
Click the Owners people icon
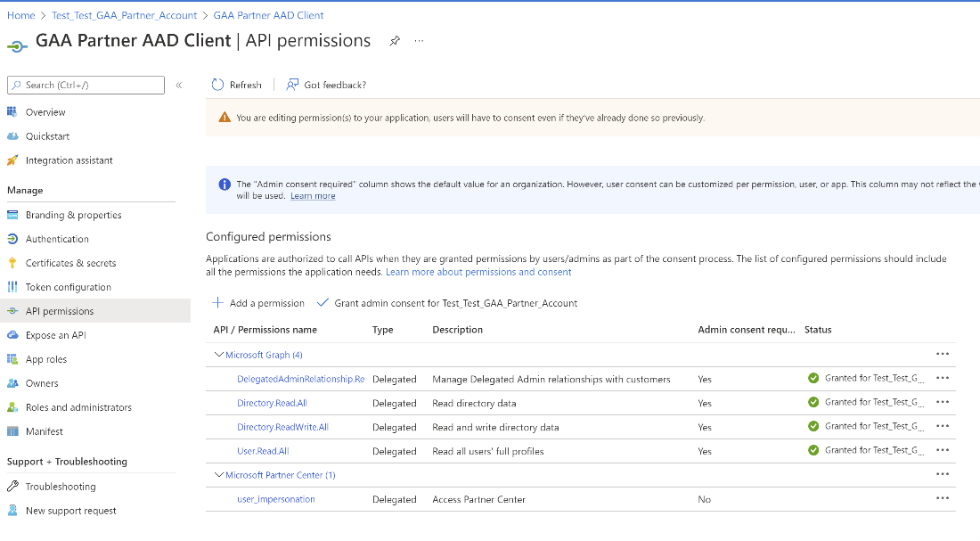tap(12, 383)
